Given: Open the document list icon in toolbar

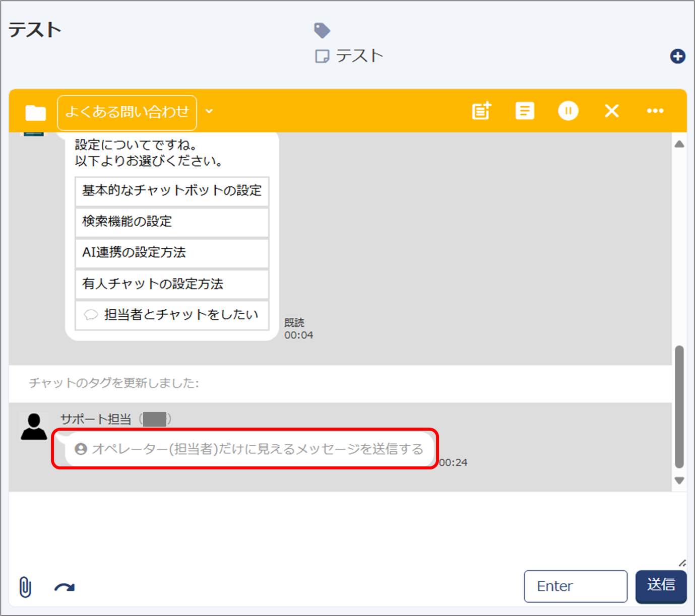Looking at the screenshot, I should pos(525,111).
